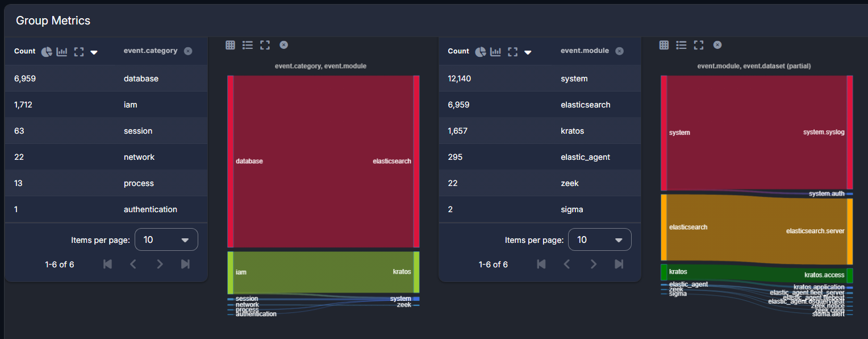Viewport: 868px width, 339px height.
Task: Expand the dropdown arrow in event.category table header
Action: (x=94, y=52)
